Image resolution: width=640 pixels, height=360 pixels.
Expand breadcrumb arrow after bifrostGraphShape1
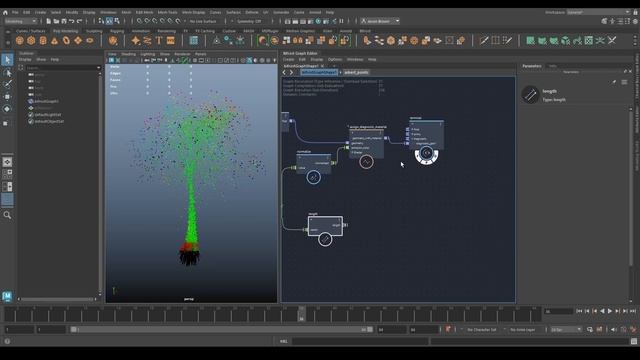[340, 72]
